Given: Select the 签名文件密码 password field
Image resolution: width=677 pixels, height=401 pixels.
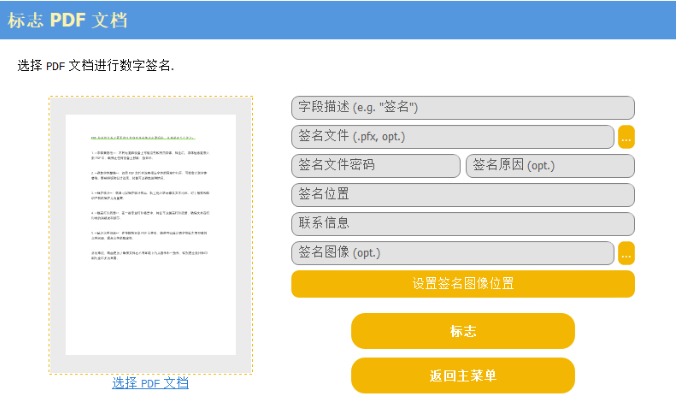Looking at the screenshot, I should pos(375,166).
